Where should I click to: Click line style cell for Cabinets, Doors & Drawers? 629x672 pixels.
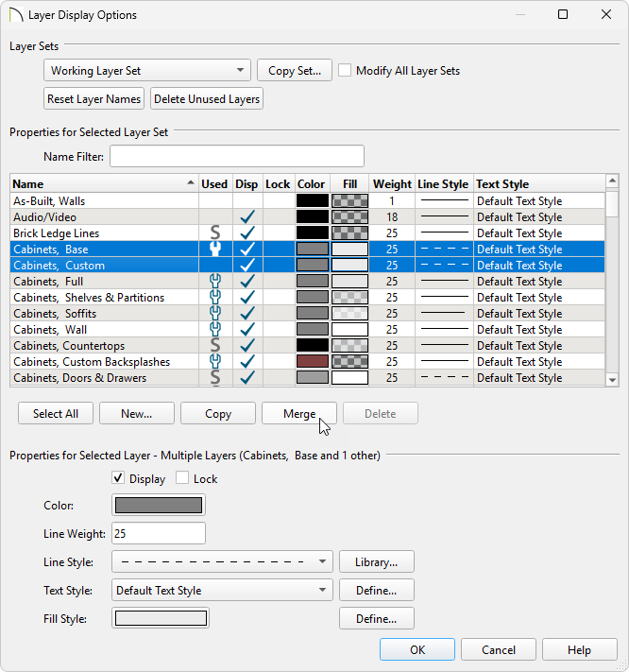[x=445, y=377]
